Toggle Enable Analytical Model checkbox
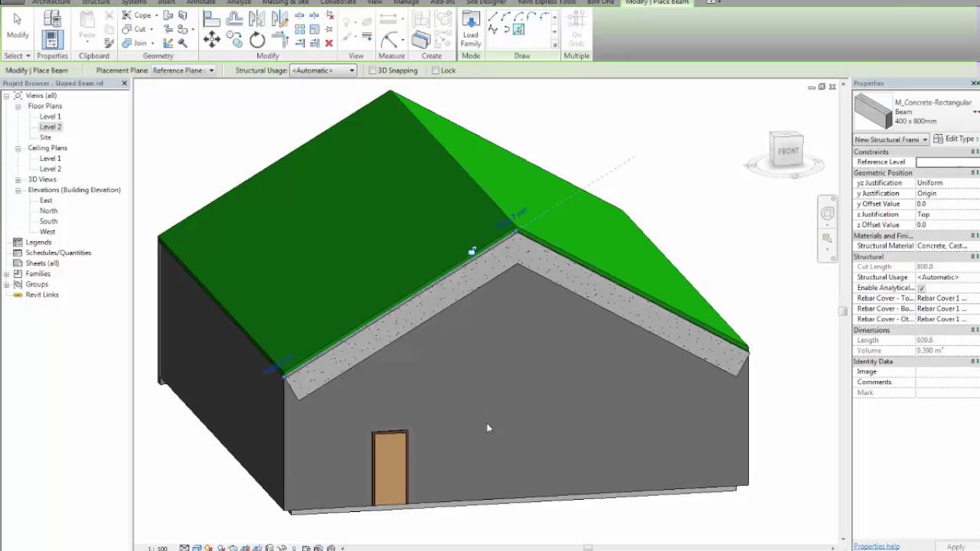Viewport: 980px width, 551px height. [x=921, y=289]
